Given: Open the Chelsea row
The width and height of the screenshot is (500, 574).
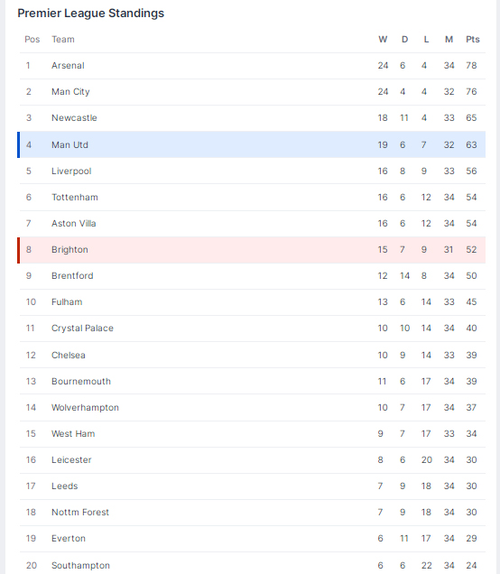Looking at the screenshot, I should click(x=253, y=355).
